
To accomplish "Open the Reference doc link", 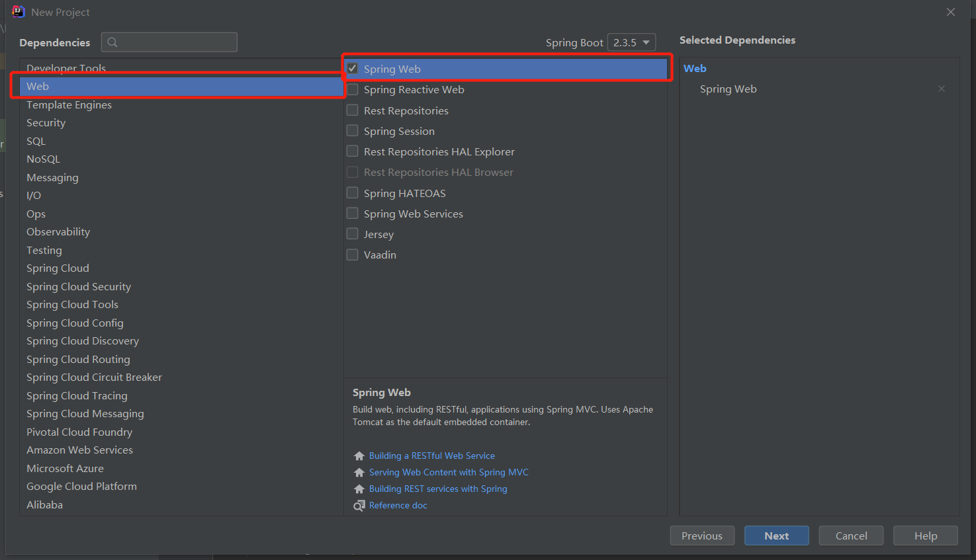I will click(398, 505).
